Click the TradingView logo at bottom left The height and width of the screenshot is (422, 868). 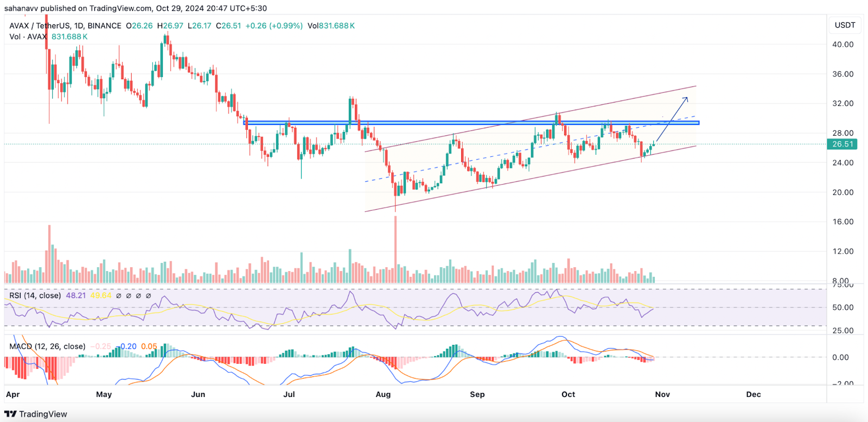[36, 414]
